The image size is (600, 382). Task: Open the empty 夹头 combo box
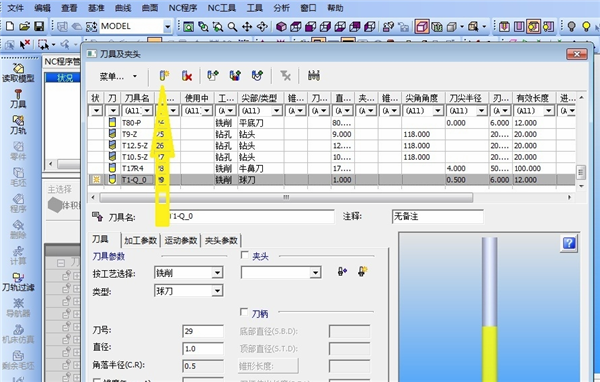click(281, 273)
